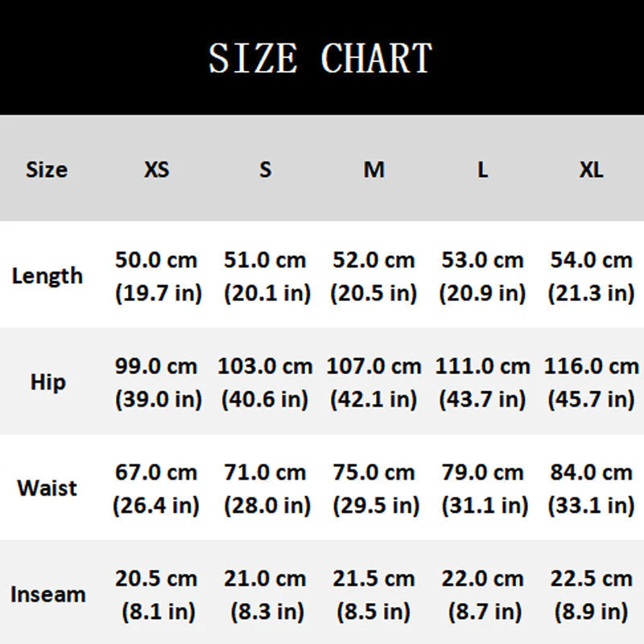Click the Size header label
The height and width of the screenshot is (644, 644).
coord(47,170)
